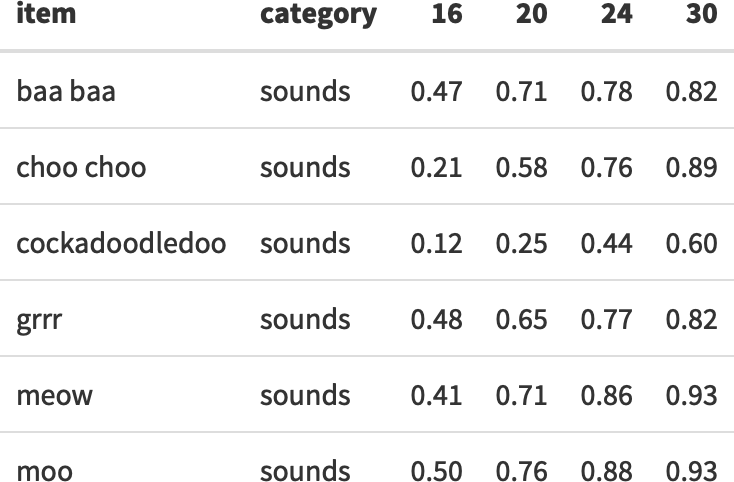Select the 0.65 value in grrr row

[521, 319]
